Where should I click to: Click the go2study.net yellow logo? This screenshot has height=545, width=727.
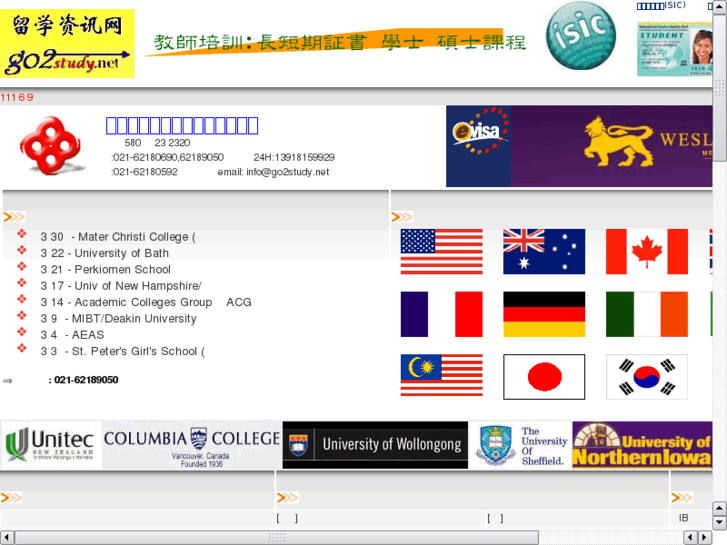tap(67, 44)
